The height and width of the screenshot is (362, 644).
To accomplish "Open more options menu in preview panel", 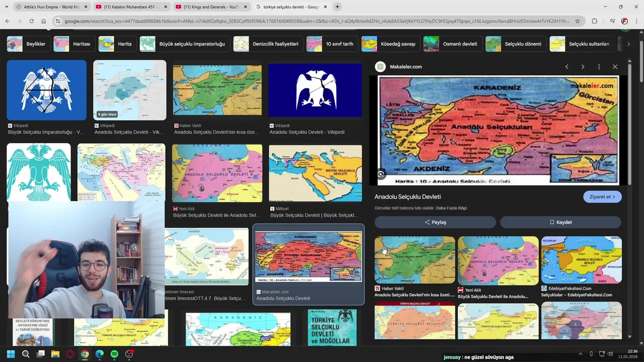I will (599, 66).
